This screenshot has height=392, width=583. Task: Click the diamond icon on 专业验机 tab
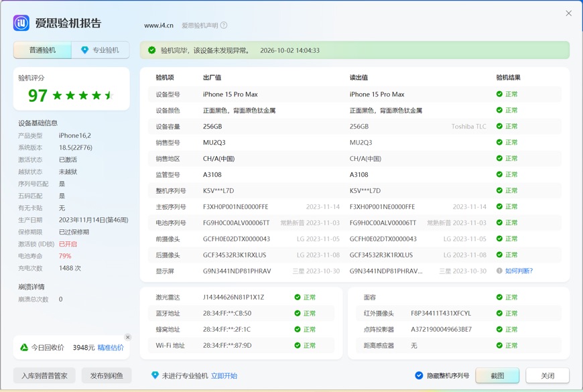click(x=85, y=50)
